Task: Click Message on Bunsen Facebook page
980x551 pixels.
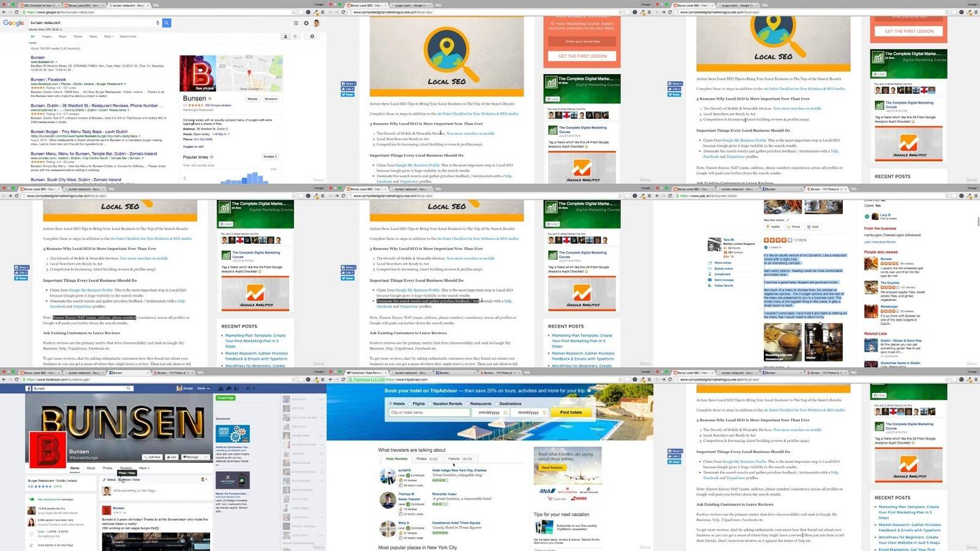Action: tap(190, 457)
